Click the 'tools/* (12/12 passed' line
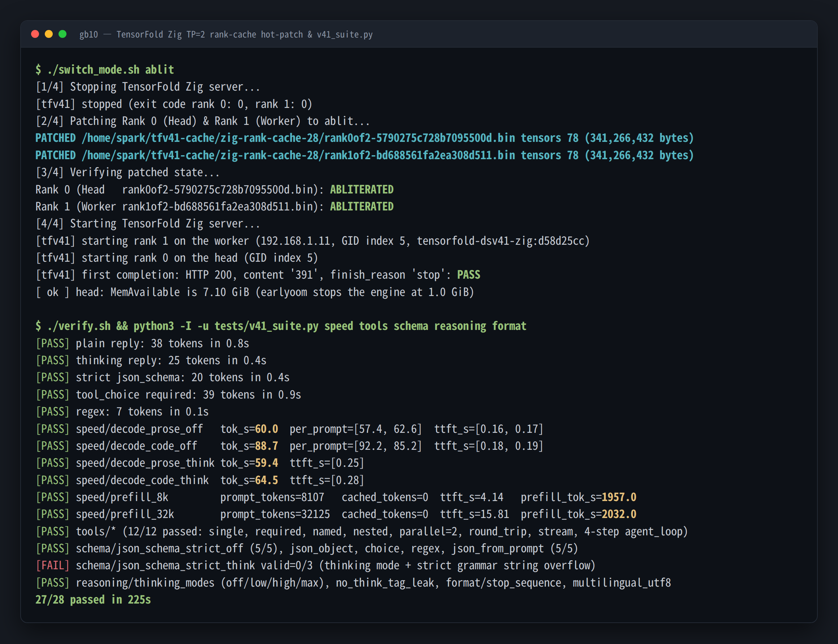 362,532
